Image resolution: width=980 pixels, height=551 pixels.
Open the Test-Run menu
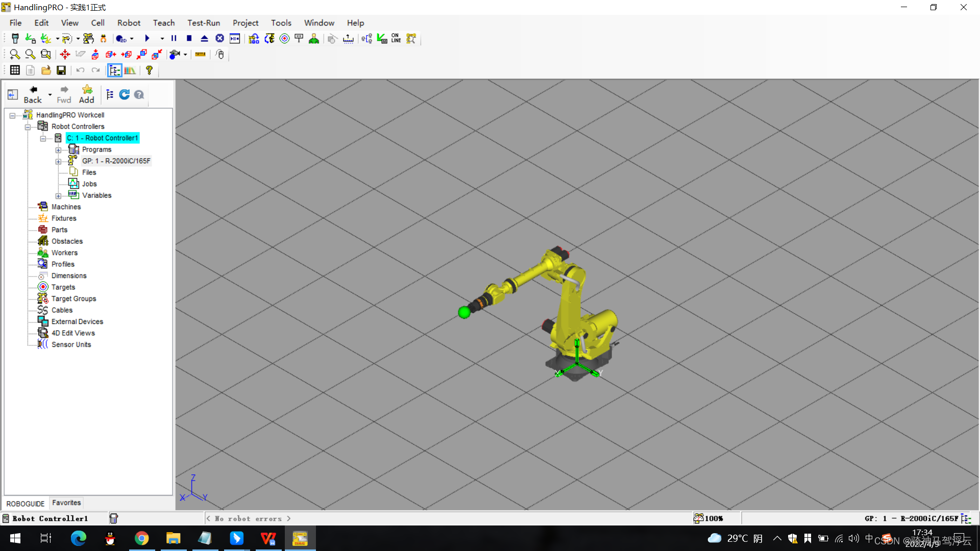tap(204, 23)
